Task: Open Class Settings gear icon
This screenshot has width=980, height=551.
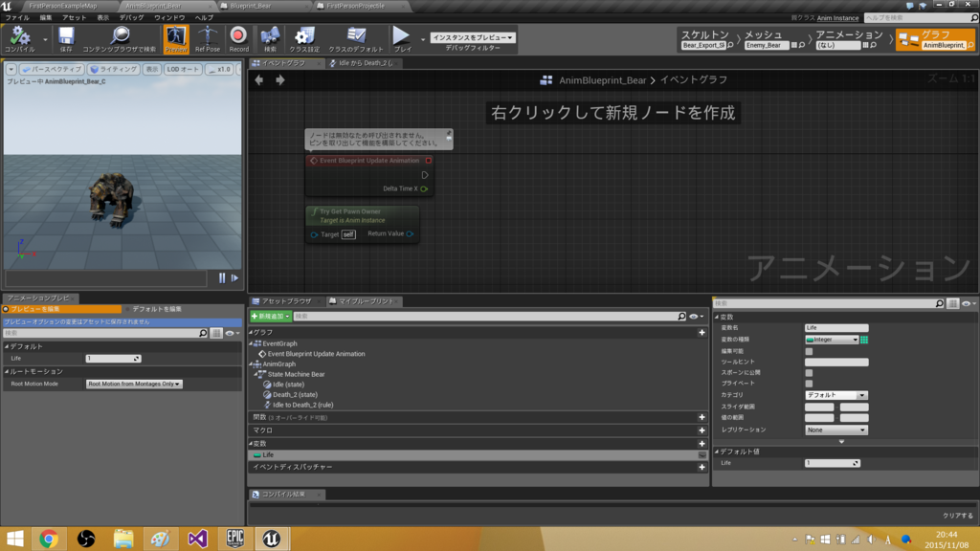Action: pyautogui.click(x=304, y=38)
